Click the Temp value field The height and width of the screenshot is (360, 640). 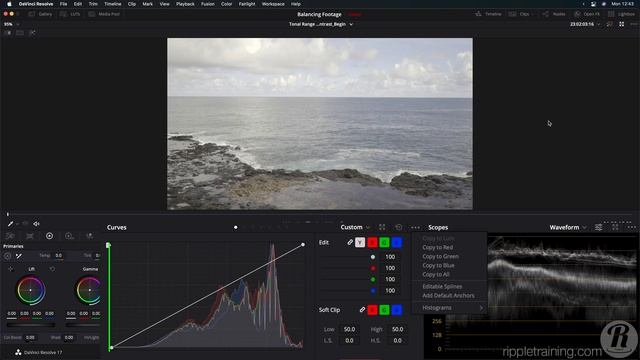(59, 256)
